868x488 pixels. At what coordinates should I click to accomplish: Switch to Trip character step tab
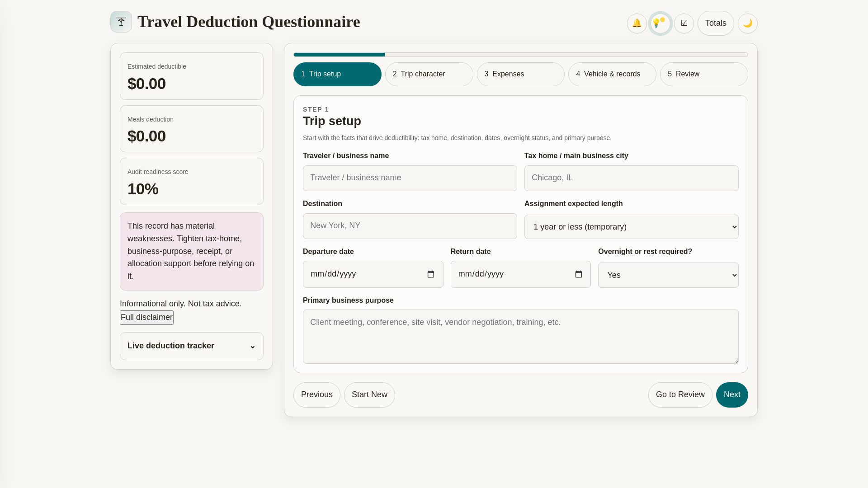[x=429, y=74]
